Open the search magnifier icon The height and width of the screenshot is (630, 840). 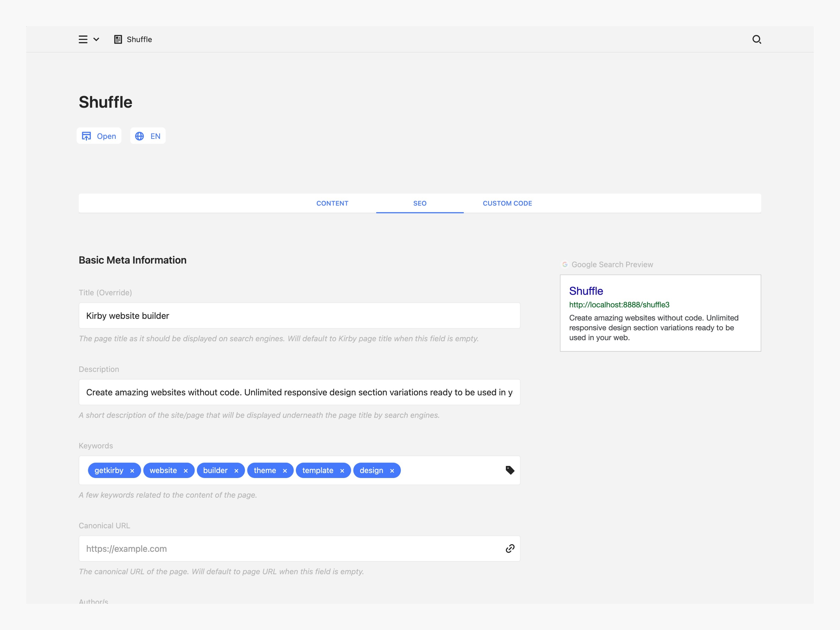pyautogui.click(x=757, y=39)
